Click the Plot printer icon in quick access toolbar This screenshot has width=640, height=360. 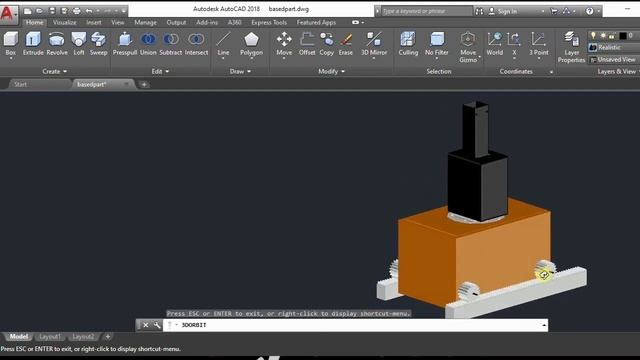click(x=76, y=11)
